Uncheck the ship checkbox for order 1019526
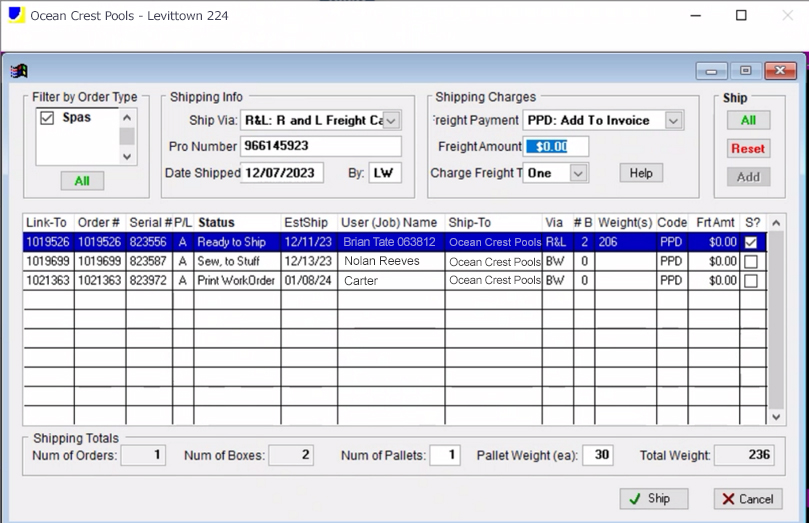This screenshot has height=523, width=809. point(751,242)
